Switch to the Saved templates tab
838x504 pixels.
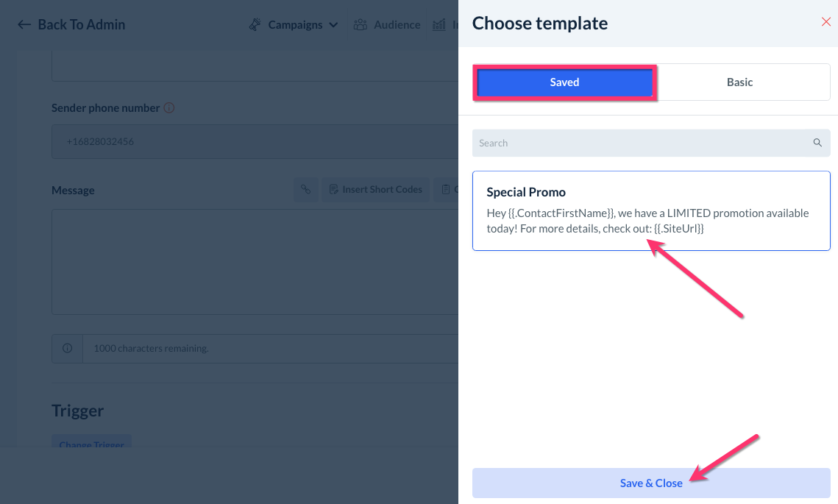(564, 82)
